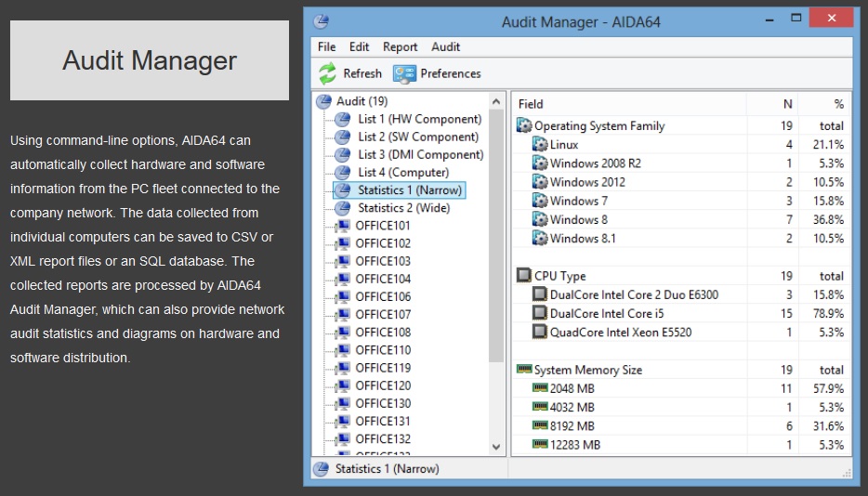Click the OFFICE107 computer icon
The height and width of the screenshot is (496, 868).
click(x=343, y=315)
